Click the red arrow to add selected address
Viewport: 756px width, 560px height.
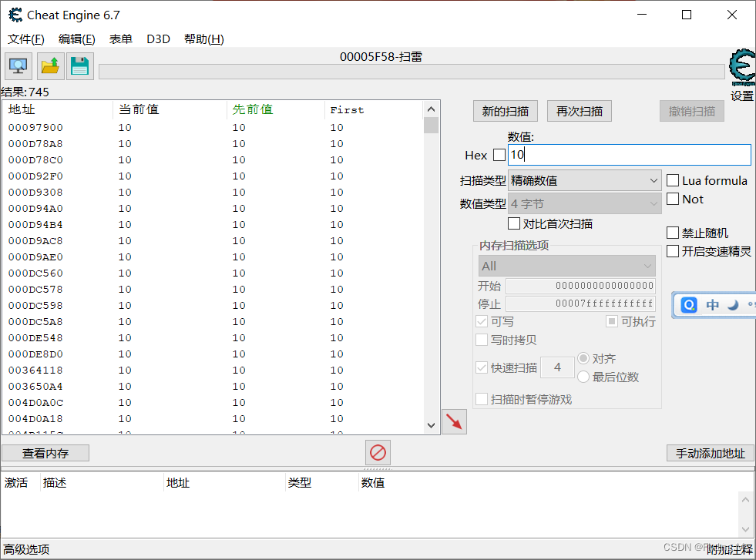click(x=453, y=421)
